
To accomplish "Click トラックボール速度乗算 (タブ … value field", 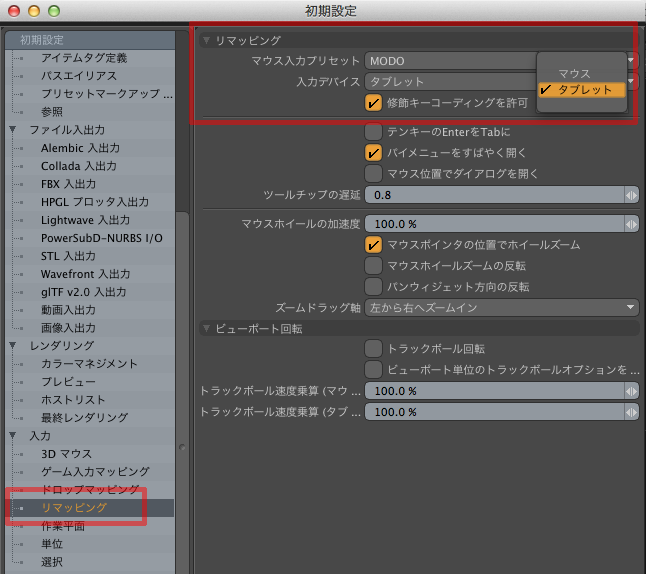I will tap(494, 412).
